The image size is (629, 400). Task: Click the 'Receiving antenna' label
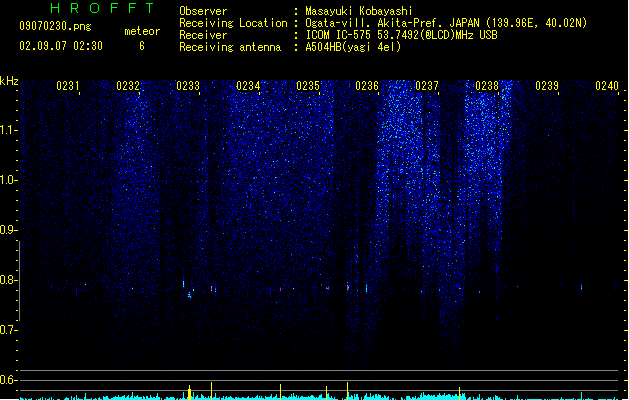point(230,47)
